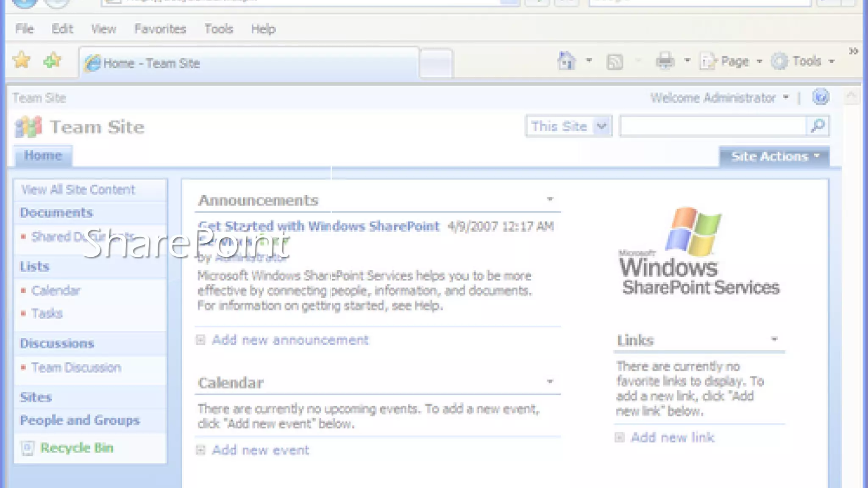This screenshot has width=868, height=488.
Task: Open the Tools menu in menu bar
Action: (219, 29)
